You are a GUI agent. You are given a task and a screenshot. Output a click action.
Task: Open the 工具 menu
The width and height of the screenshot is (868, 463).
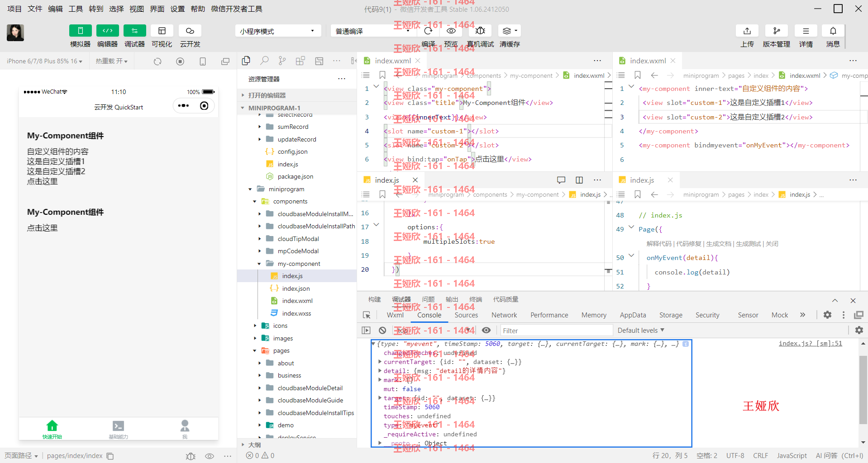point(76,9)
